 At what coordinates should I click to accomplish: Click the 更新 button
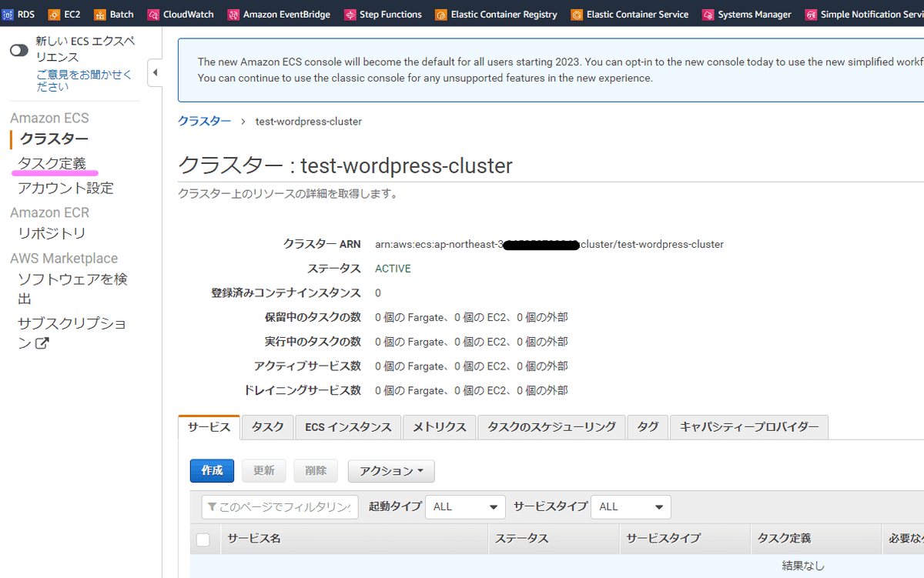point(264,471)
